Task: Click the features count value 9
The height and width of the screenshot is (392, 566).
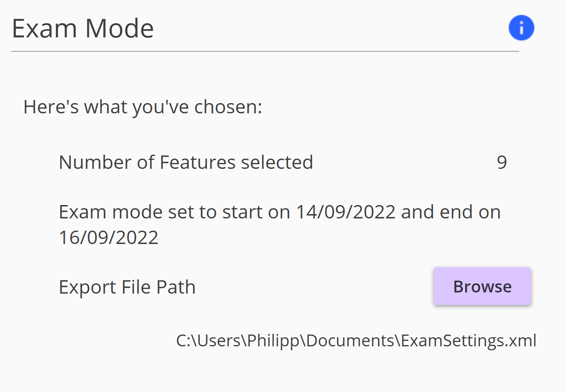Action: (502, 162)
